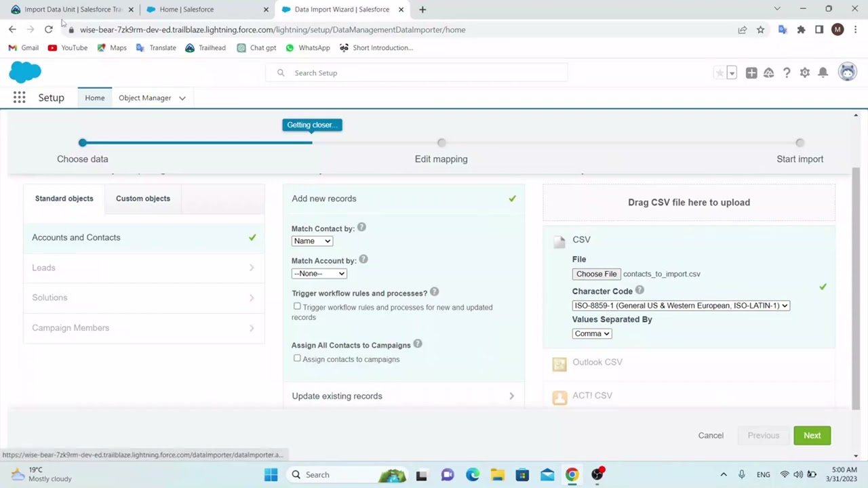Open Windows Start menu
Screen dimensions: 868x488
tap(271, 474)
